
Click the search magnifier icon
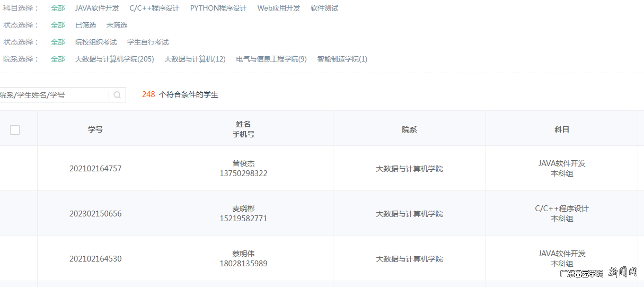pos(117,95)
